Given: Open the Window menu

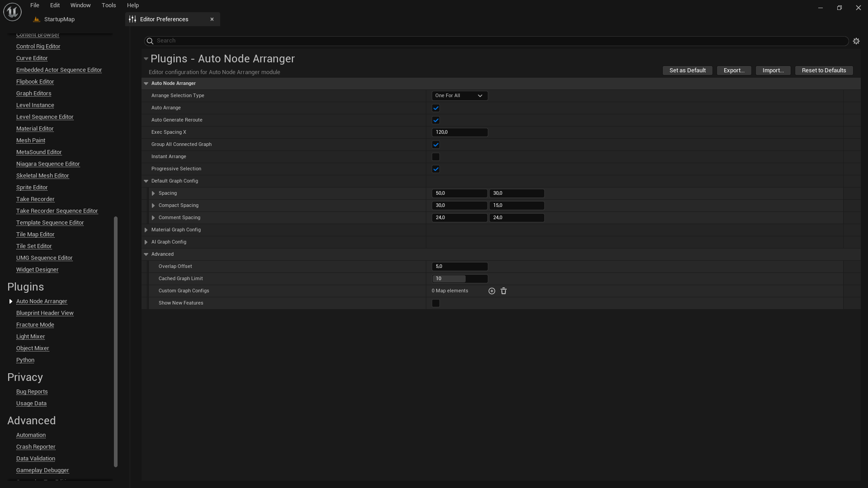Looking at the screenshot, I should coord(80,5).
